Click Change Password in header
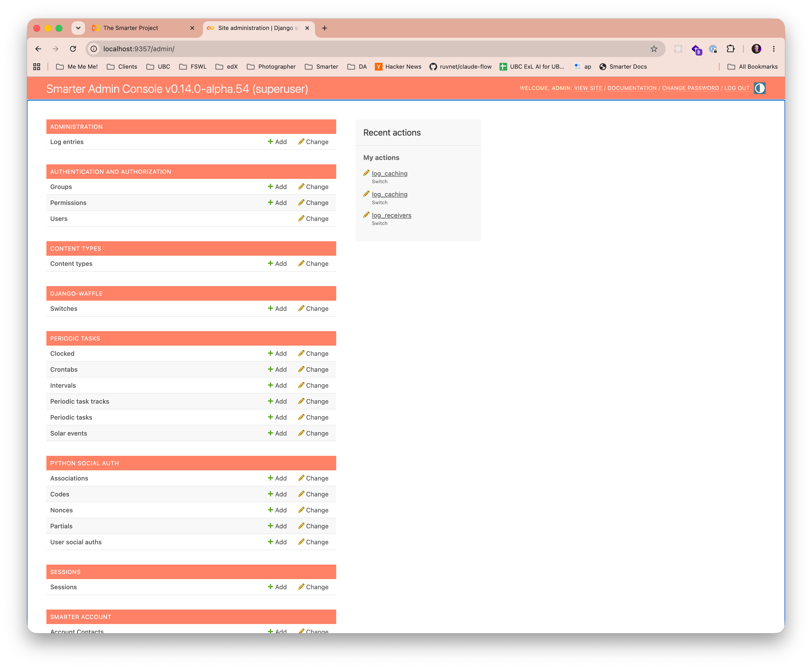812x669 pixels. [690, 88]
